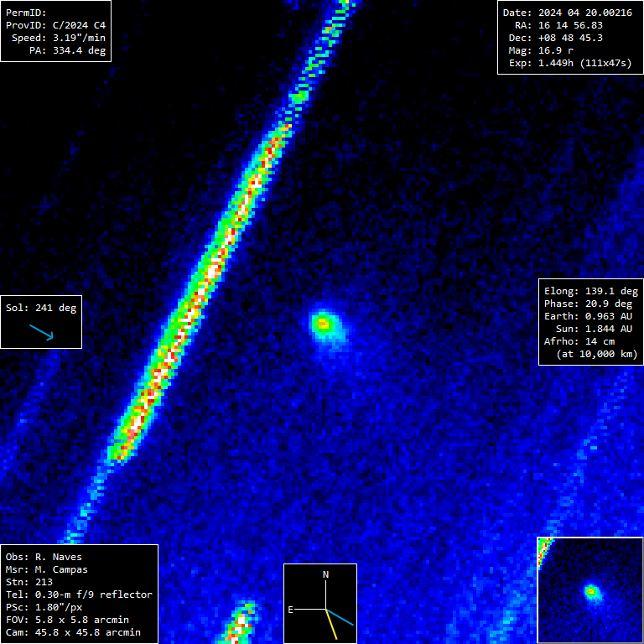The width and height of the screenshot is (644, 644).
Task: Click the 'N' label in the compass
Action: (x=325, y=574)
